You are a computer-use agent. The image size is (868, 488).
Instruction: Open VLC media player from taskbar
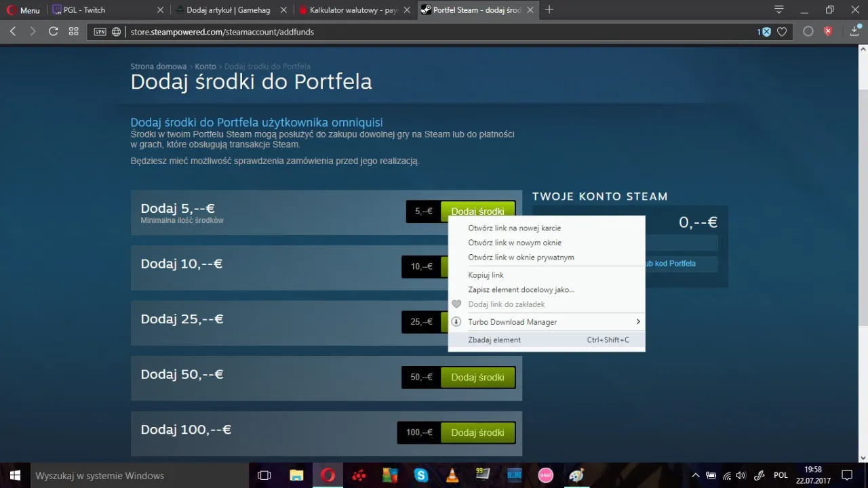coord(452,476)
